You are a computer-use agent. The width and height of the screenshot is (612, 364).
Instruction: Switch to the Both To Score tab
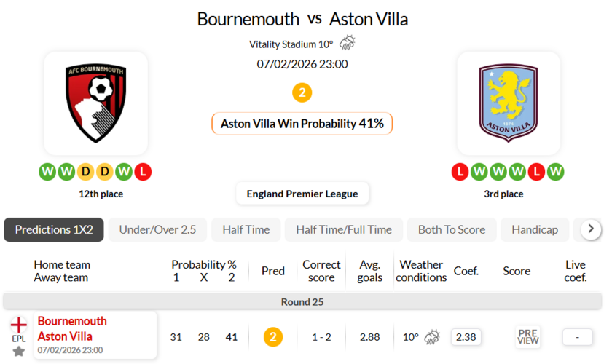tap(452, 229)
